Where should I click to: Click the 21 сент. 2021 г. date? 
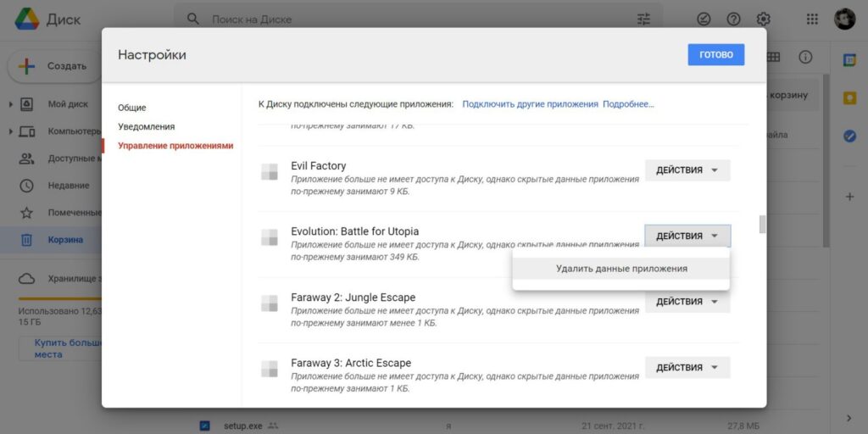tap(615, 426)
